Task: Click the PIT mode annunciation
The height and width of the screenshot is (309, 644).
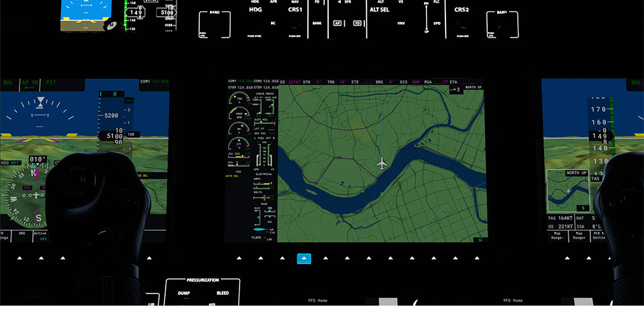Action: (x=51, y=82)
